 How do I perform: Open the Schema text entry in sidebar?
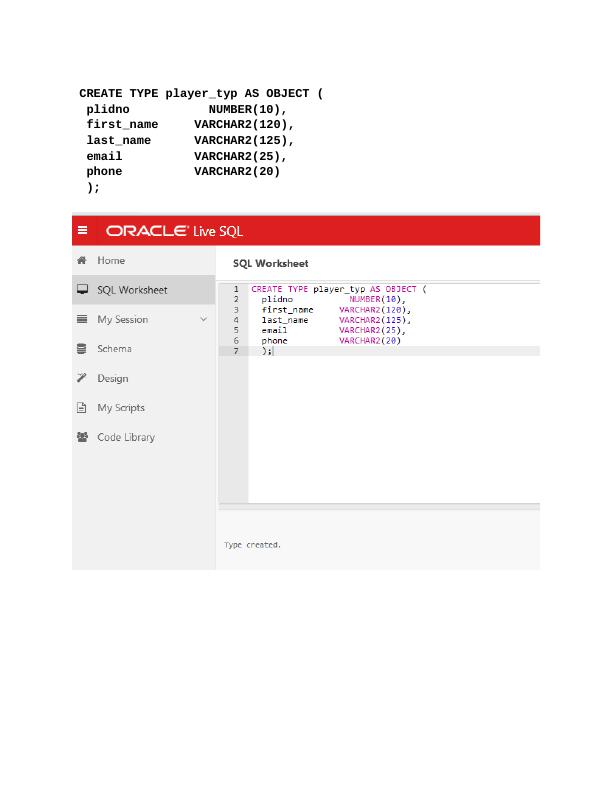pyautogui.click(x=114, y=349)
